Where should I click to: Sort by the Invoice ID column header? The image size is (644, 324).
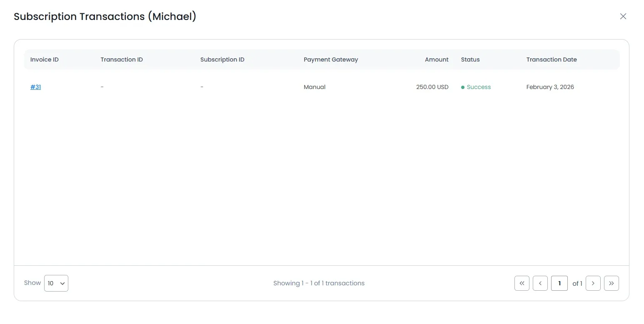click(44, 59)
